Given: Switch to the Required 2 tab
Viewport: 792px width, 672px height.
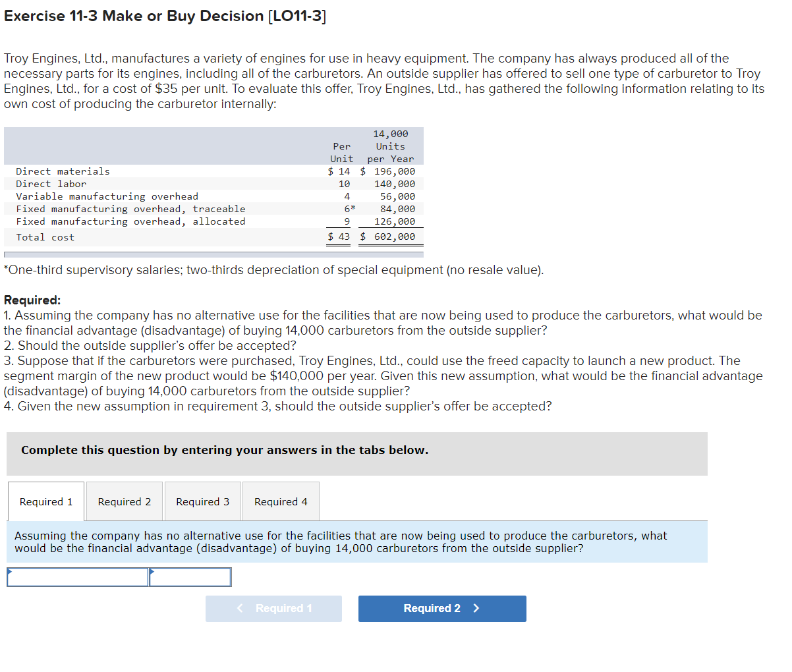Looking at the screenshot, I should click(125, 501).
